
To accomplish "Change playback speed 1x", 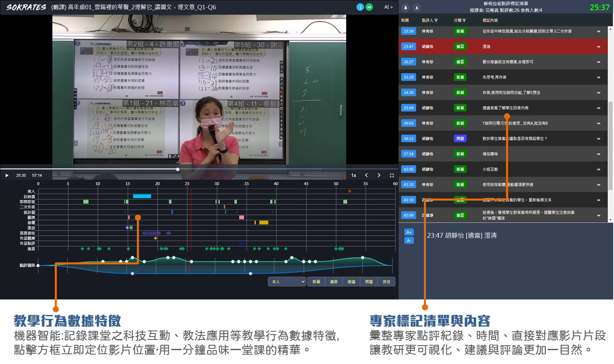I will (x=354, y=175).
